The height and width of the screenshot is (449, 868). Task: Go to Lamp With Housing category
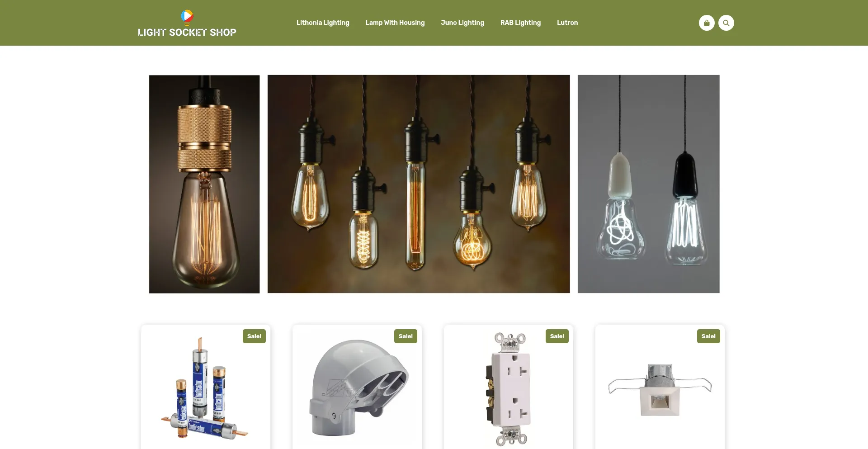pyautogui.click(x=395, y=23)
